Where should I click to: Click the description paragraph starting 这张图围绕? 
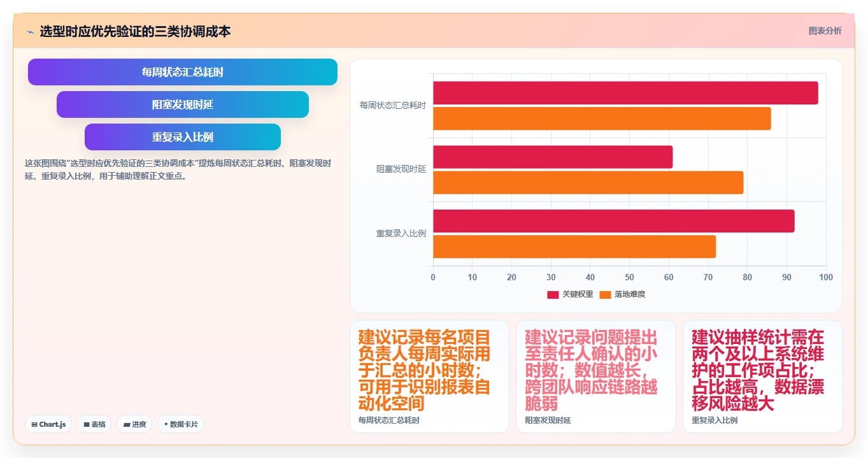[178, 170]
